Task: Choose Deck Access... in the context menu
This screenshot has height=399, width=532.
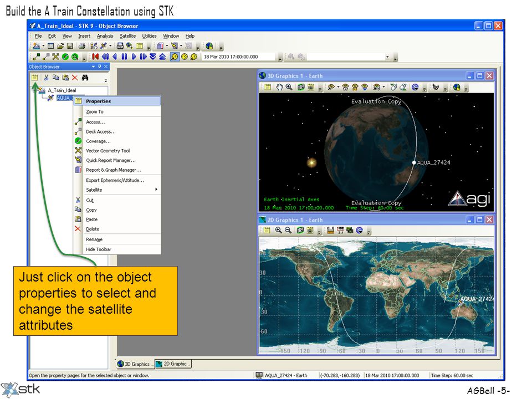Action: (x=117, y=132)
